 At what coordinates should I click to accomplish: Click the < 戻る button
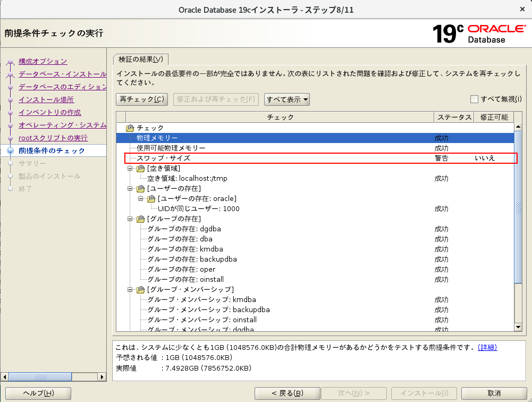pos(288,393)
